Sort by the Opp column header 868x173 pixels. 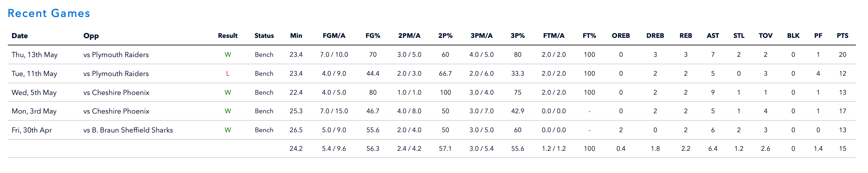click(x=91, y=36)
